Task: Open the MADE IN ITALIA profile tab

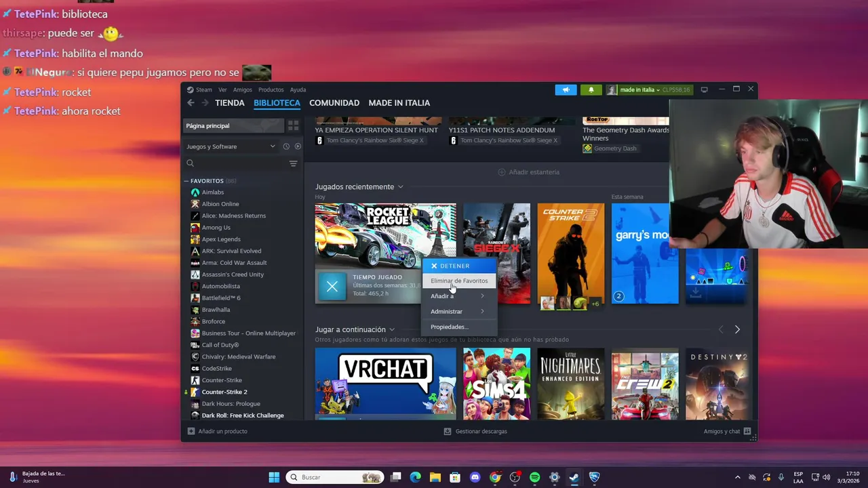Action: (x=399, y=103)
